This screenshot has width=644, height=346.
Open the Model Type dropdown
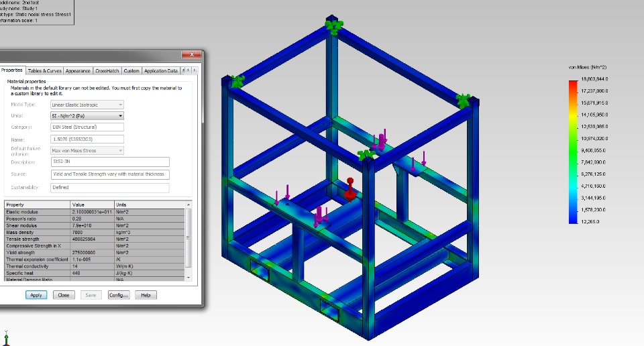point(87,105)
